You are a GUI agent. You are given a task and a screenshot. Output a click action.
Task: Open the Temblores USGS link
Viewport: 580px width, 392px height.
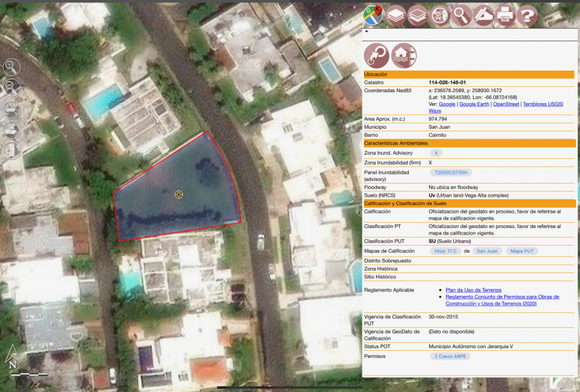(x=543, y=104)
